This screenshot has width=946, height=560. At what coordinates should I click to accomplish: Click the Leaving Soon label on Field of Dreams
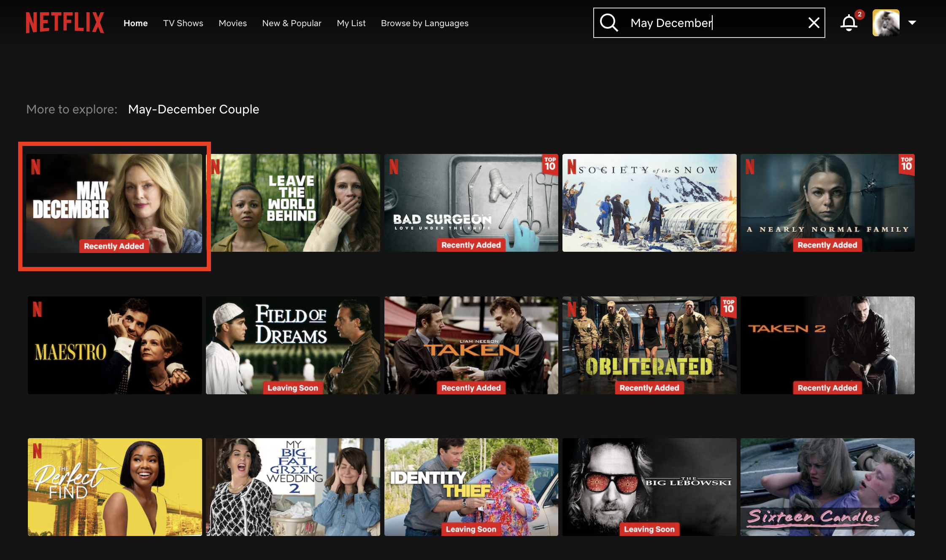[x=293, y=388]
